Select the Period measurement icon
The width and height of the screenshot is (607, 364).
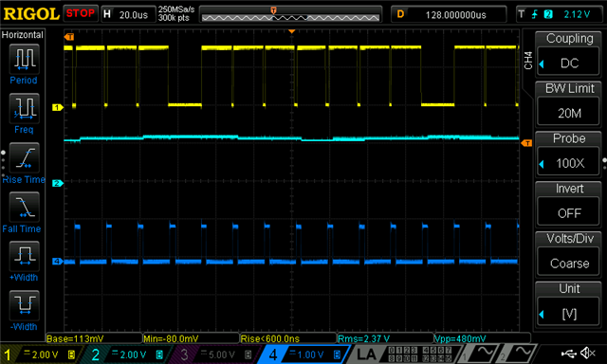click(24, 59)
